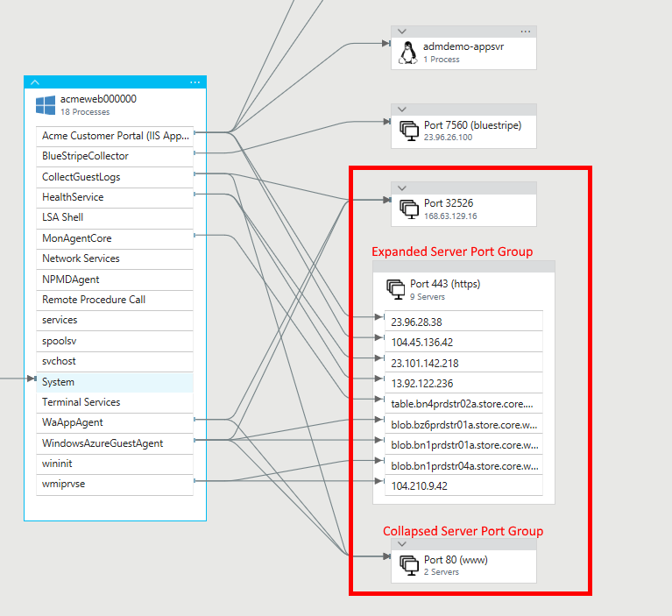Select the LSA Shell process
The width and height of the screenshot is (672, 616).
pyautogui.click(x=115, y=218)
